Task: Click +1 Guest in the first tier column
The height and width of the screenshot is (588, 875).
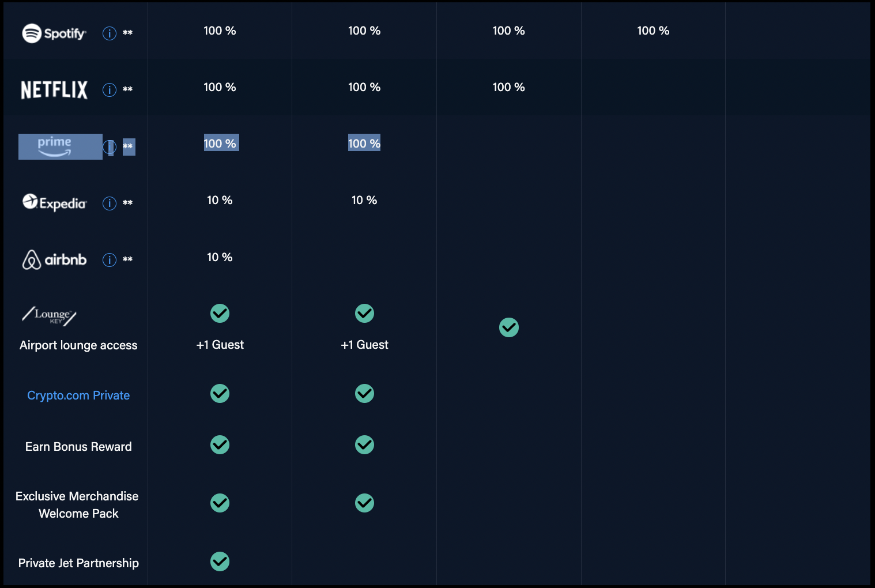Action: pos(220,345)
